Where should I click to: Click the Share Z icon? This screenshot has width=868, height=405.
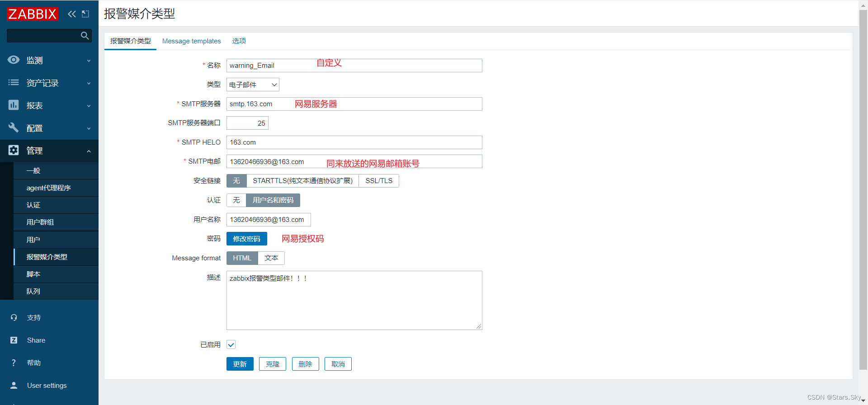[14, 340]
